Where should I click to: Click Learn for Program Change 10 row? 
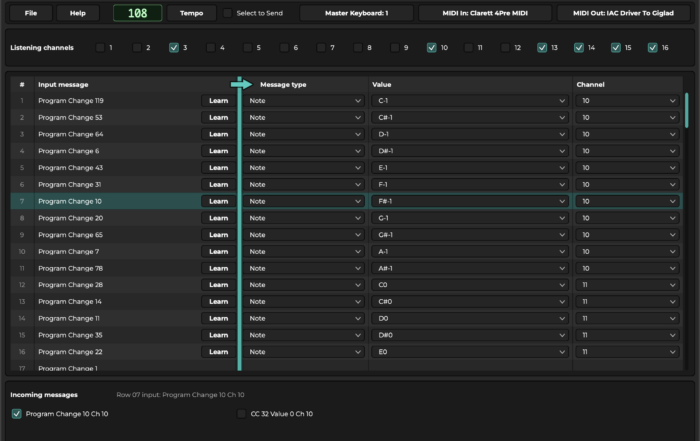tap(218, 201)
